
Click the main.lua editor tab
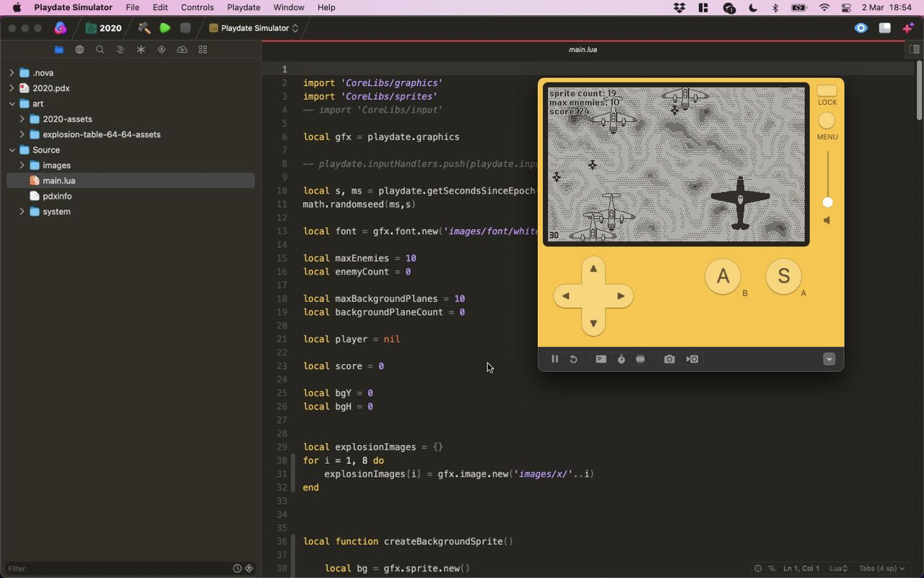coord(583,50)
